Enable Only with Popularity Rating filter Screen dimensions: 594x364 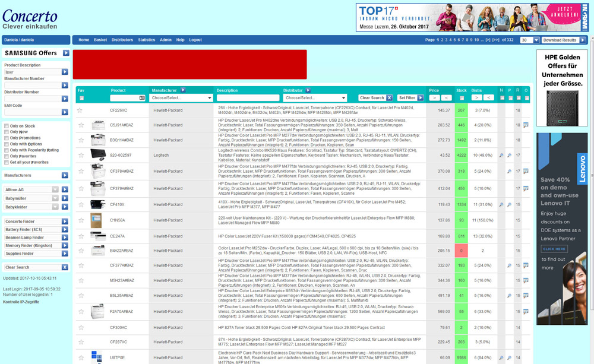[7, 150]
